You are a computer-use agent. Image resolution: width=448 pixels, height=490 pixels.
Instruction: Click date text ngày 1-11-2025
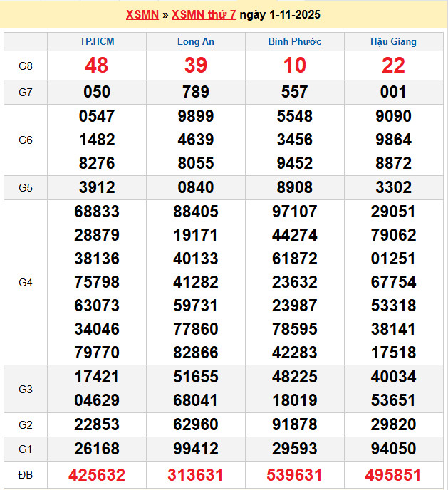pos(281,15)
